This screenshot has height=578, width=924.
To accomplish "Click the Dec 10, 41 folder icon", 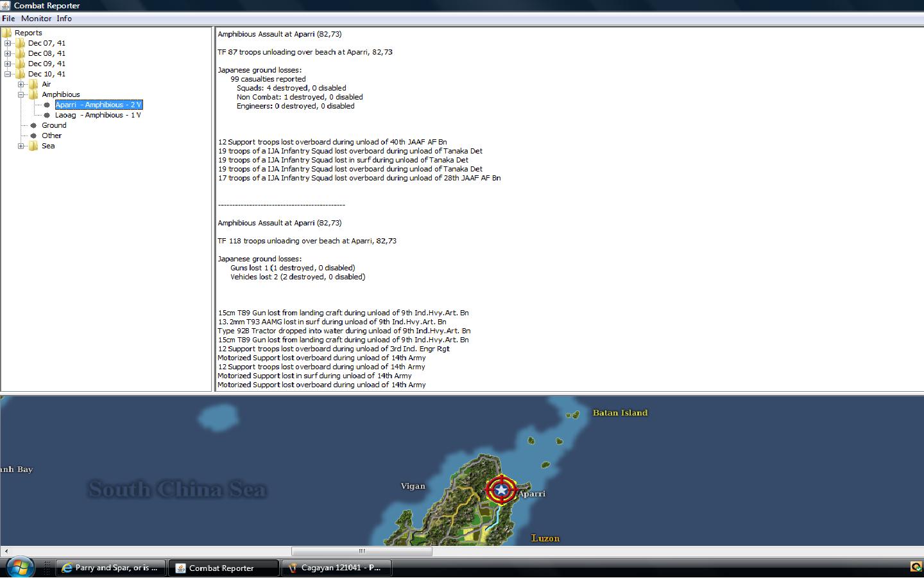I will coord(20,74).
